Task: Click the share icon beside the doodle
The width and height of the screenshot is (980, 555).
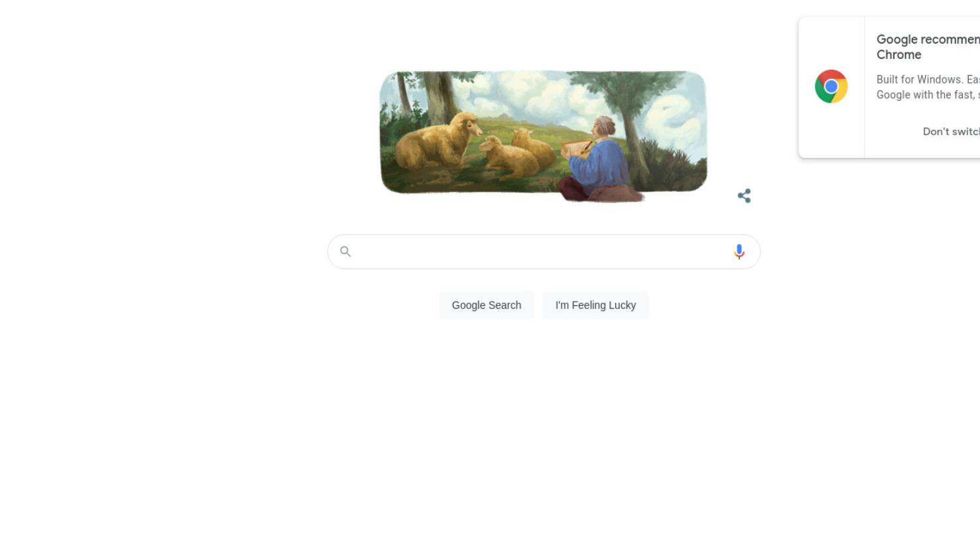Action: pos(744,196)
